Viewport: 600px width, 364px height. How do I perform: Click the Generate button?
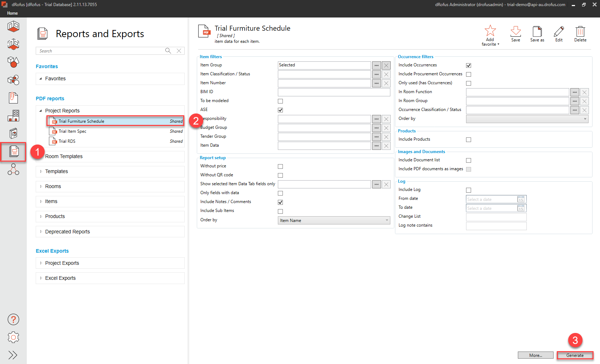(x=575, y=355)
